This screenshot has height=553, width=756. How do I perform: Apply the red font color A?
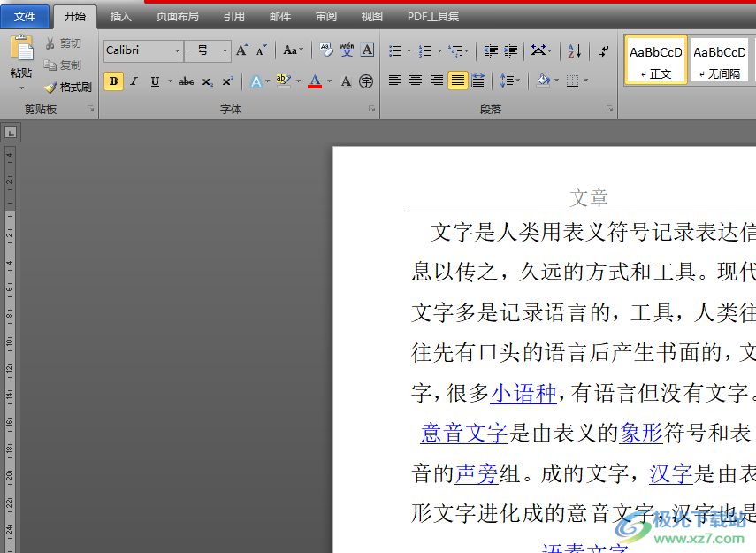(315, 81)
